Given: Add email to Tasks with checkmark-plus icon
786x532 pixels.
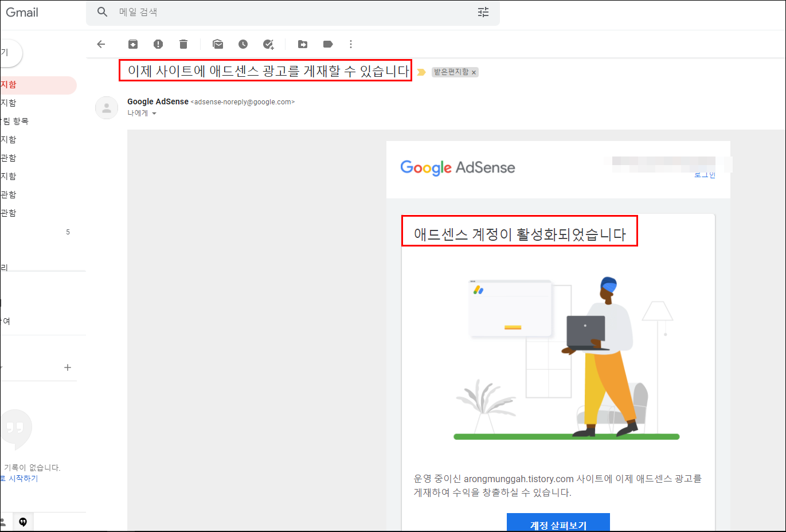Looking at the screenshot, I should [x=268, y=44].
